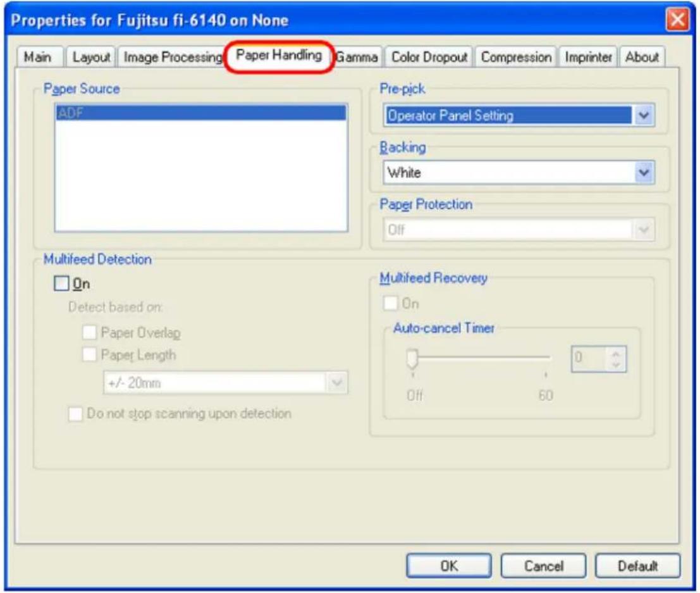Confirm settings with the OK button

click(449, 566)
